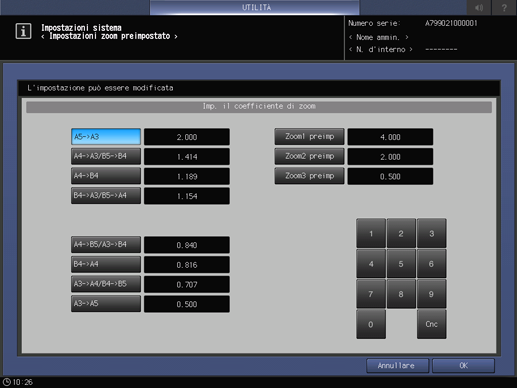Screen dimensions: 517x388
Task: Click the Impostazioni zoom preimpostato breadcrumb
Action: tap(109, 36)
